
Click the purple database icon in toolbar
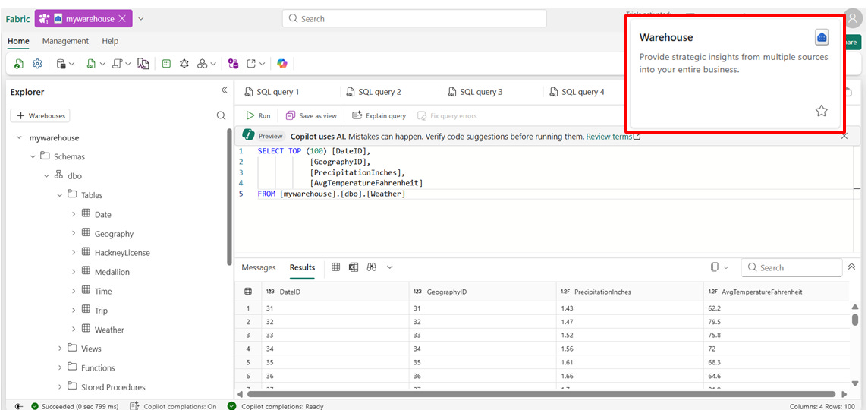coord(233,64)
